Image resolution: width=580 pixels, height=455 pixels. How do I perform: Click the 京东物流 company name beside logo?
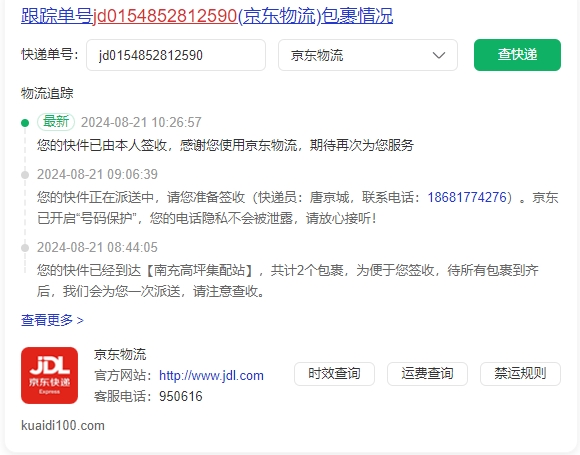point(120,354)
